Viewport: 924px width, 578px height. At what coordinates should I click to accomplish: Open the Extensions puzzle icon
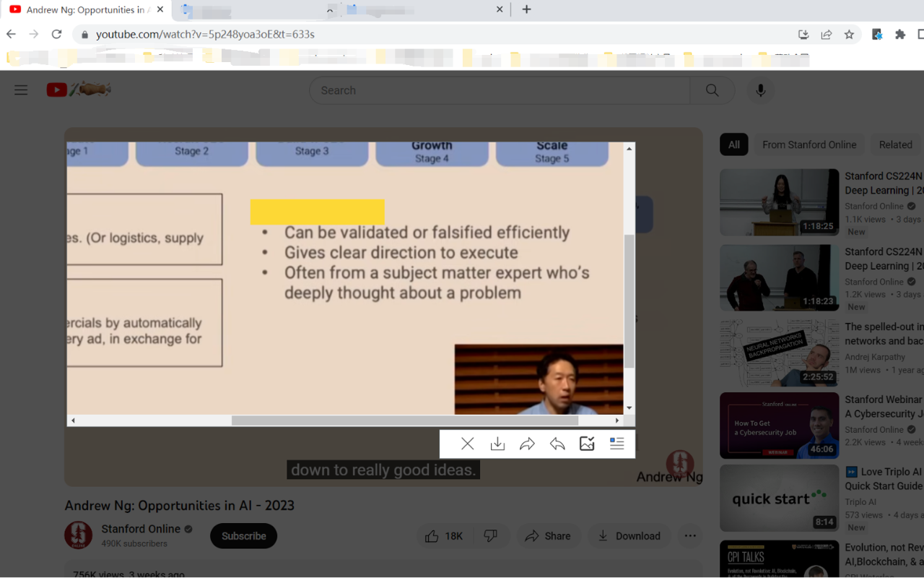[x=900, y=34]
